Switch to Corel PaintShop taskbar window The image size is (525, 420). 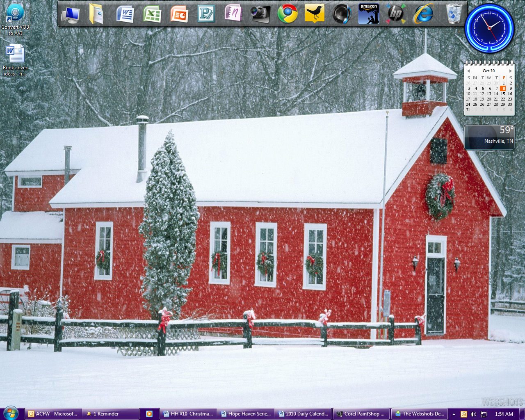click(361, 414)
